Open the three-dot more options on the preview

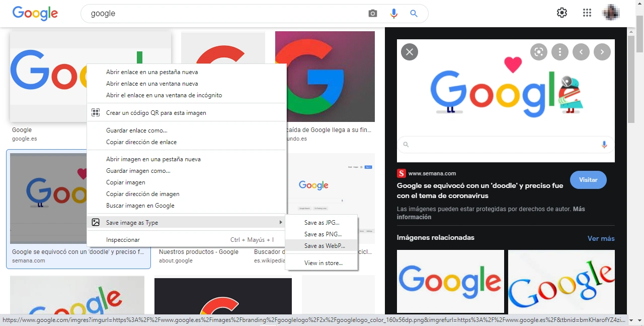(560, 51)
